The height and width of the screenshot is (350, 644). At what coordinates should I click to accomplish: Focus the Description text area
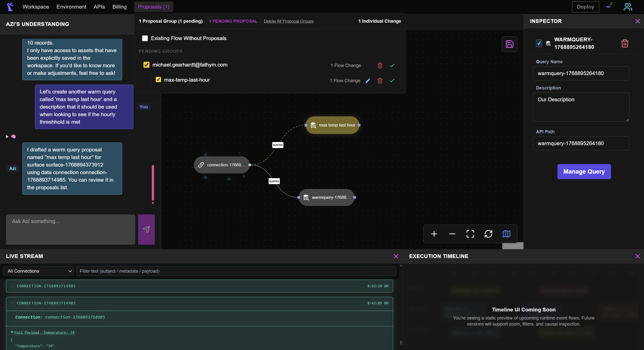[x=581, y=107]
